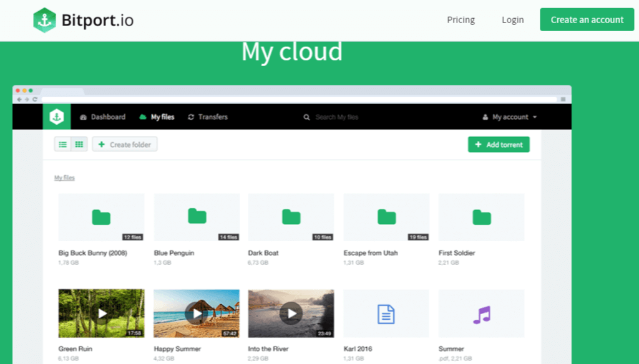Click the 57:42 duration label
The width and height of the screenshot is (639, 364).
tap(230, 333)
